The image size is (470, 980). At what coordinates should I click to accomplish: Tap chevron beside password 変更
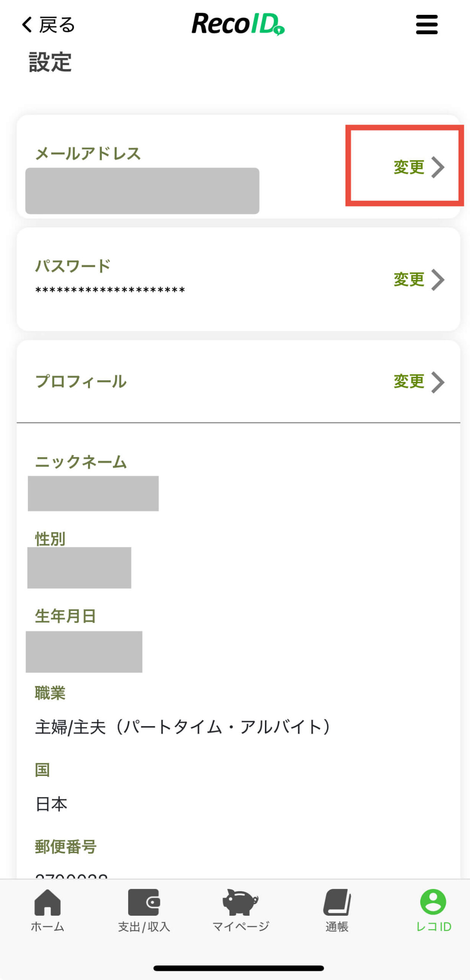(x=438, y=280)
